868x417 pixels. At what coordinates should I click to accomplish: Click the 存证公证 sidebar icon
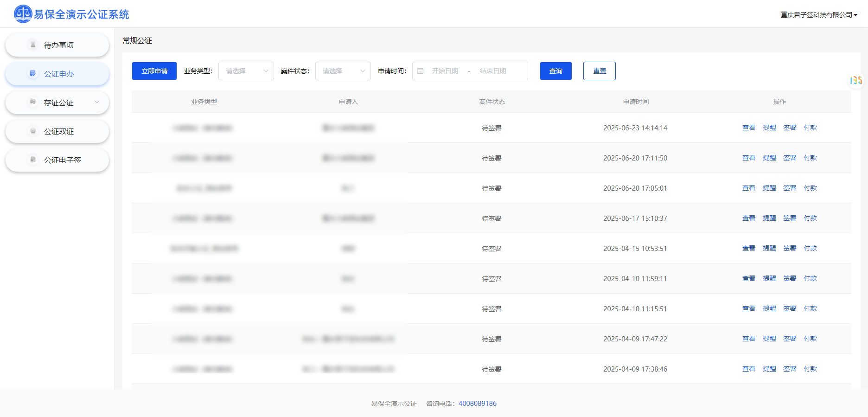[x=33, y=102]
